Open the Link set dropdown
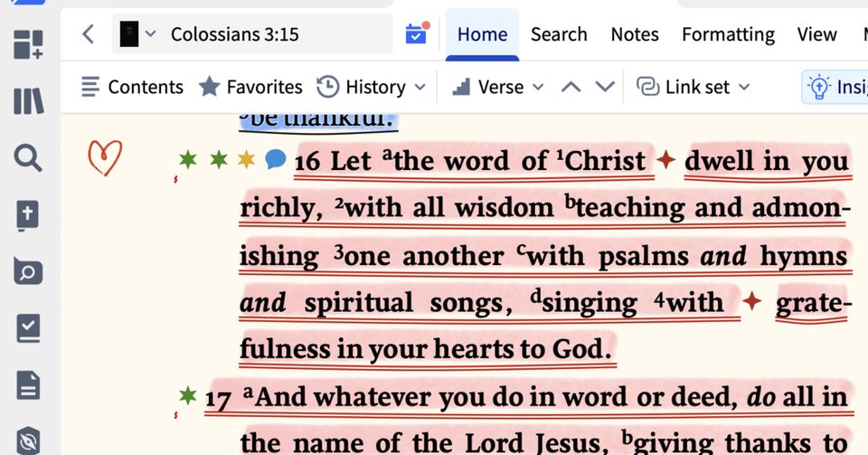Image resolution: width=868 pixels, height=455 pixels. (693, 87)
